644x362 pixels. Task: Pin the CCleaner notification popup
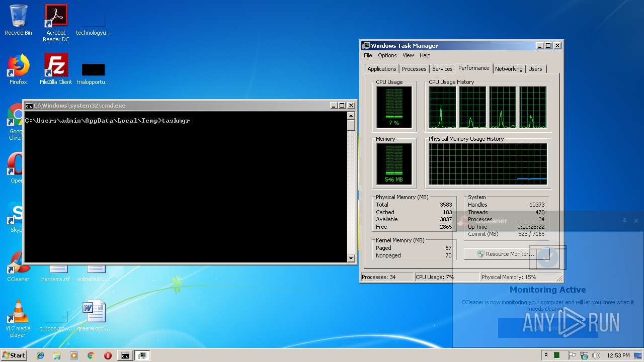(624, 221)
